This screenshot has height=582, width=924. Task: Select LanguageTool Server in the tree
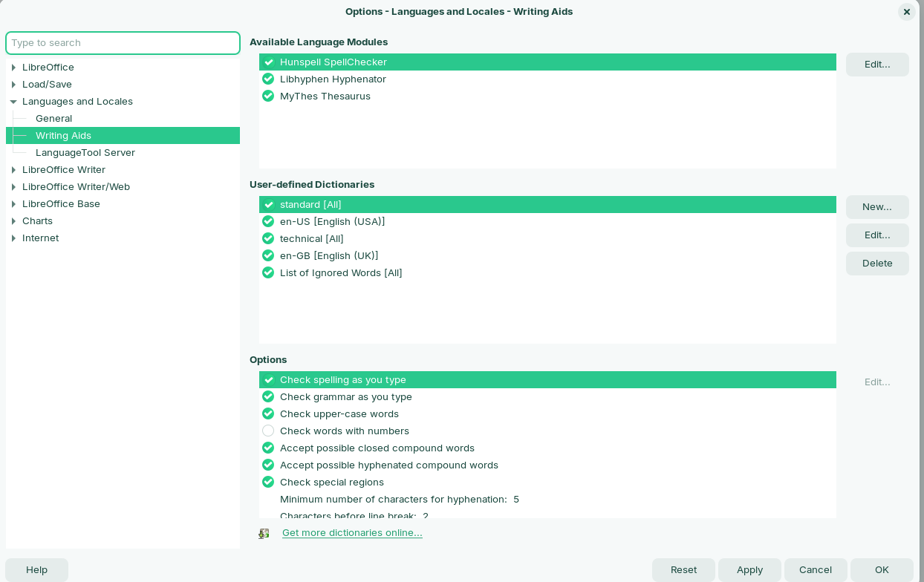85,153
